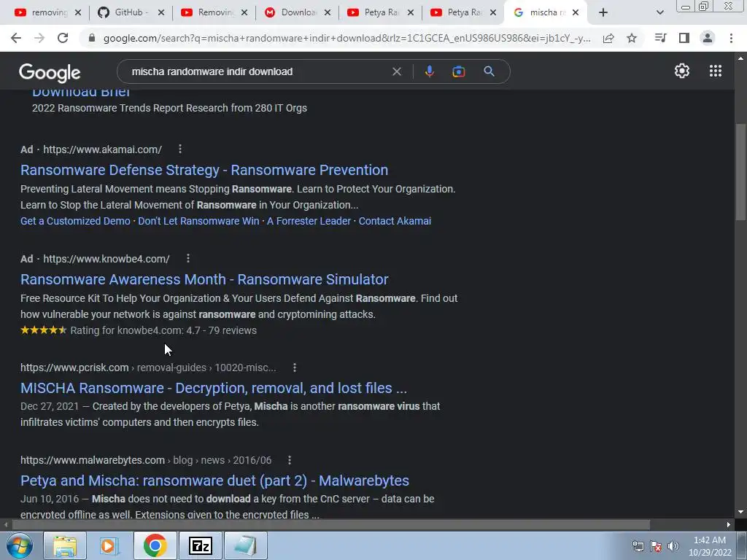747x560 pixels.
Task: Open the media player taskbar icon
Action: point(109,545)
